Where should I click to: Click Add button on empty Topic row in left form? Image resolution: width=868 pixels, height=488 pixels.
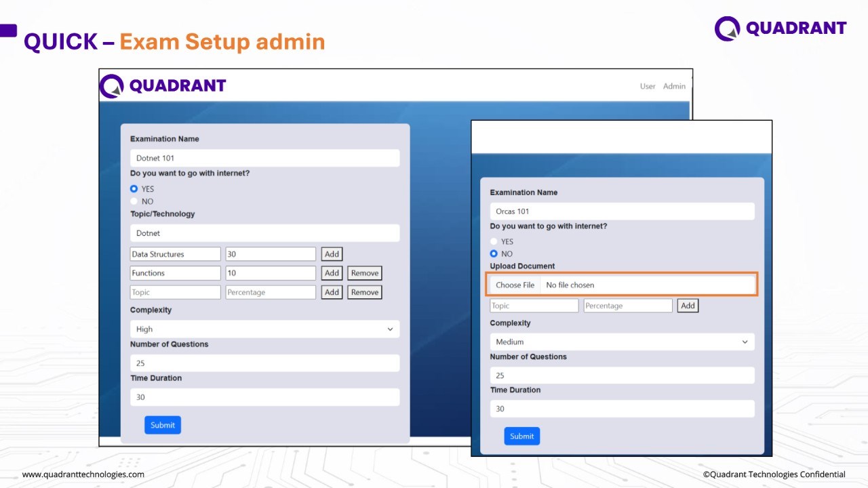(x=332, y=292)
